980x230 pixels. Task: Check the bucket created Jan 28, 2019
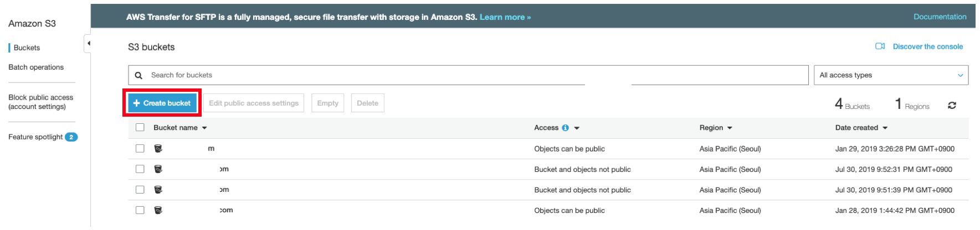pyautogui.click(x=140, y=210)
